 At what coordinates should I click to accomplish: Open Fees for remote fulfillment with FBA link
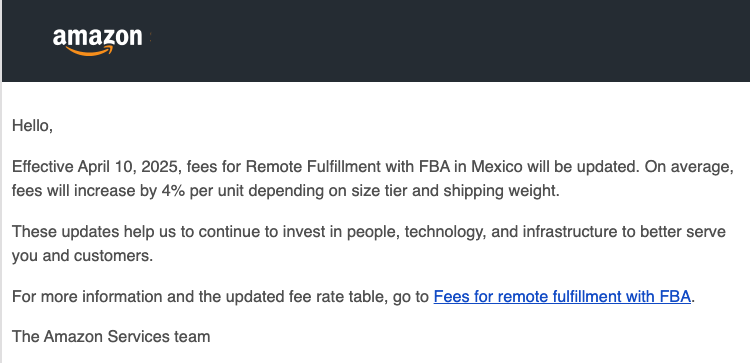tap(562, 297)
